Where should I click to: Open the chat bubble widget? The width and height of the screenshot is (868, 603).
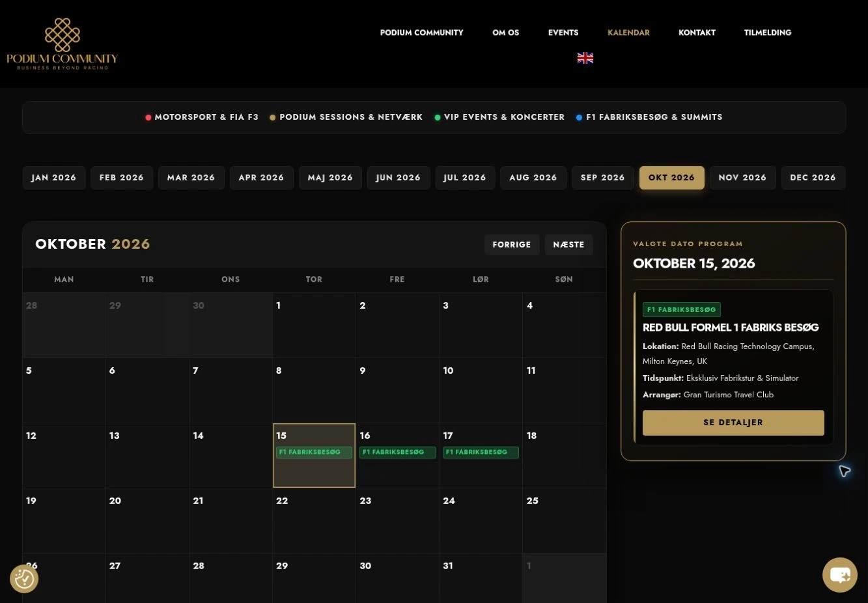(840, 575)
